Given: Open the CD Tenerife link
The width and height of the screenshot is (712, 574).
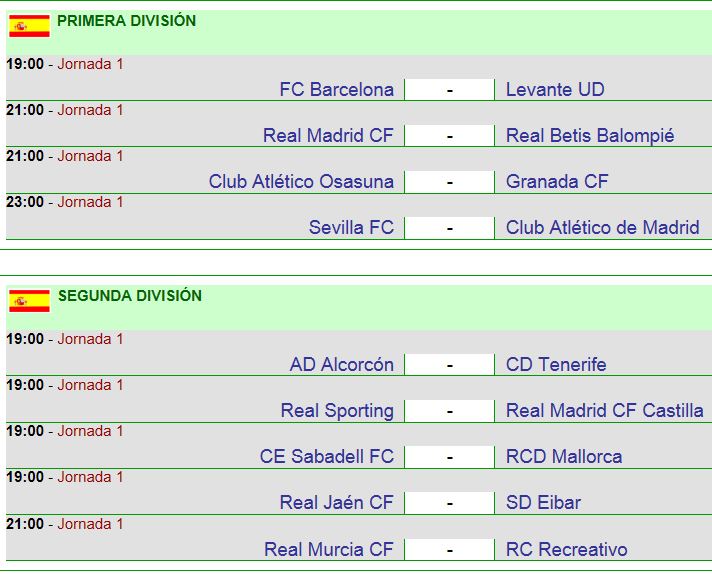Looking at the screenshot, I should 556,365.
